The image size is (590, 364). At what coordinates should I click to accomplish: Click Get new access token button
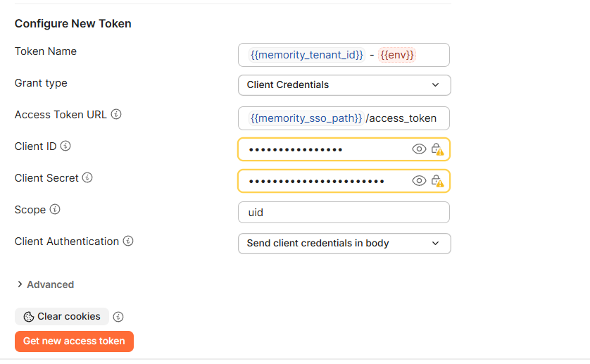(74, 341)
